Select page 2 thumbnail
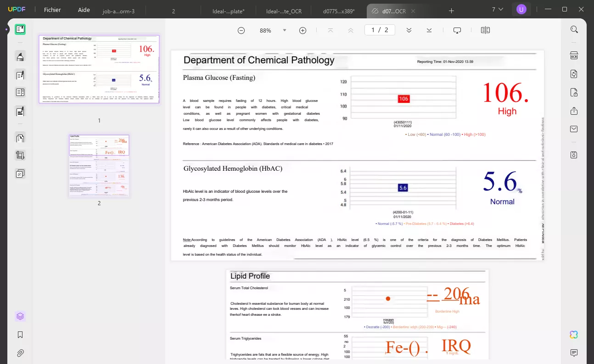The width and height of the screenshot is (594, 364). tap(99, 166)
